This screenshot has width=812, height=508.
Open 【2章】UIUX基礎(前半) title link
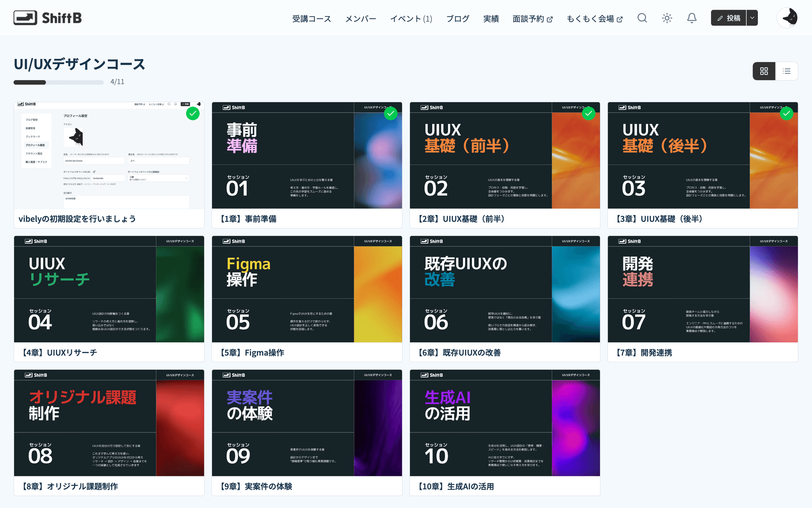pyautogui.click(x=462, y=219)
